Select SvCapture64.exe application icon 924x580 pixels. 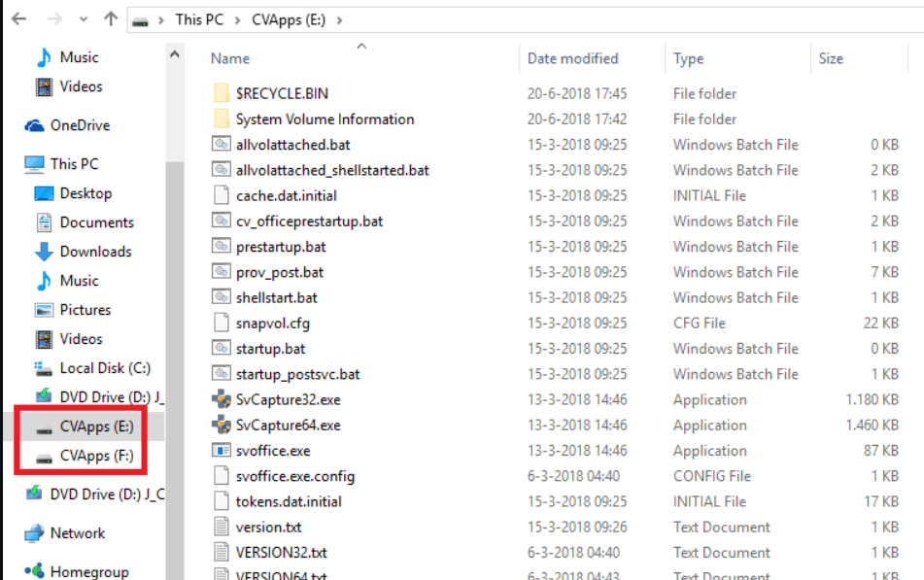coord(221,425)
